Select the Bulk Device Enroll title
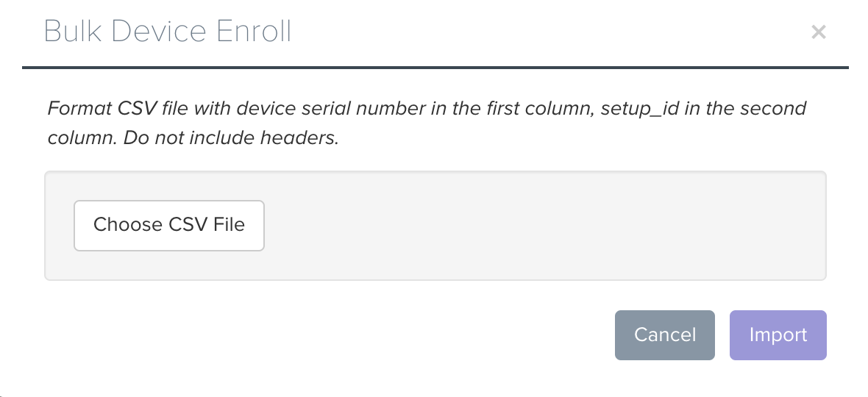 [x=167, y=32]
